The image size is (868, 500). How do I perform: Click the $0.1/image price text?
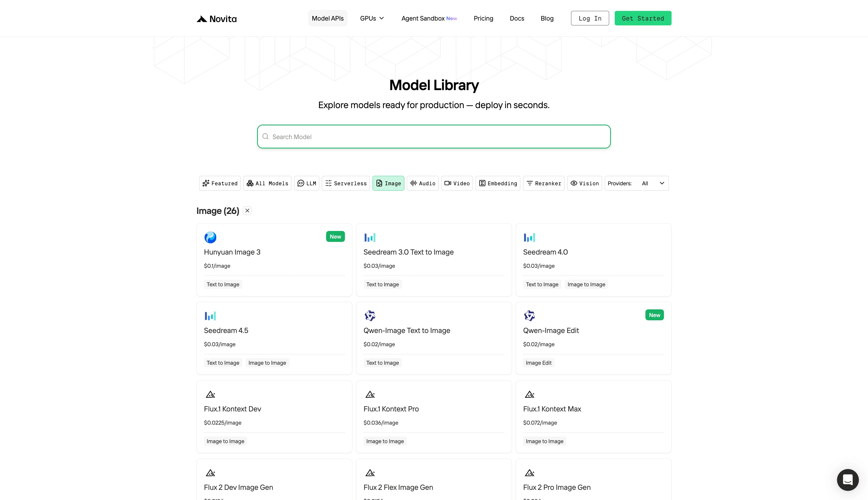pos(217,266)
